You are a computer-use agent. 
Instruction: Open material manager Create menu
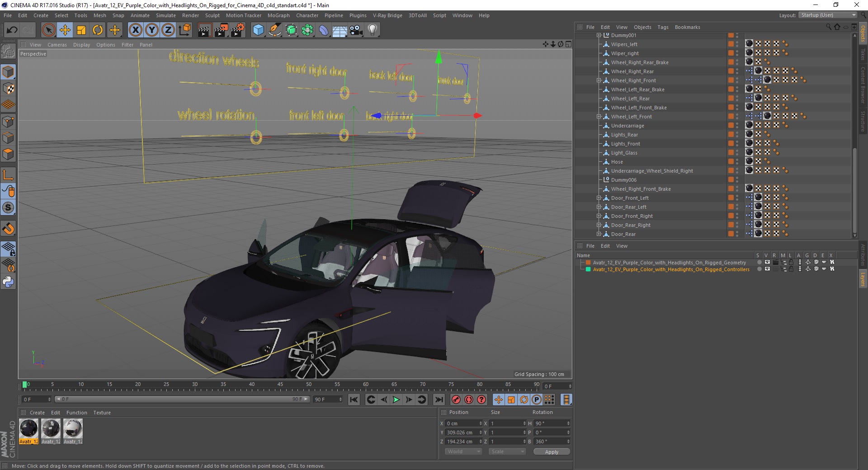click(37, 413)
